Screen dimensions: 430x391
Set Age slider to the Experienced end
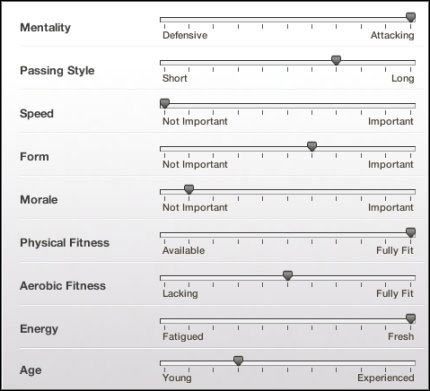[x=411, y=363]
